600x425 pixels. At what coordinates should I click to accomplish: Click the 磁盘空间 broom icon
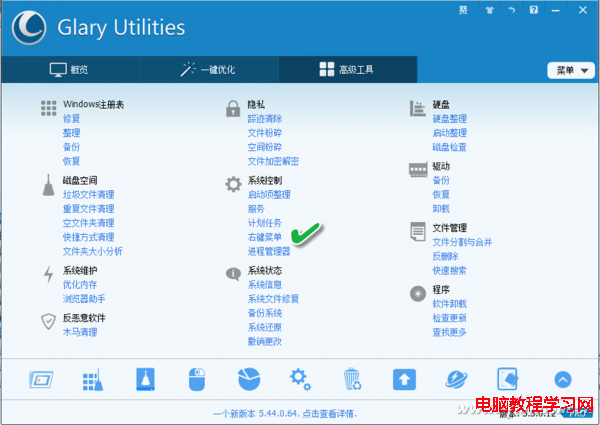pyautogui.click(x=48, y=185)
